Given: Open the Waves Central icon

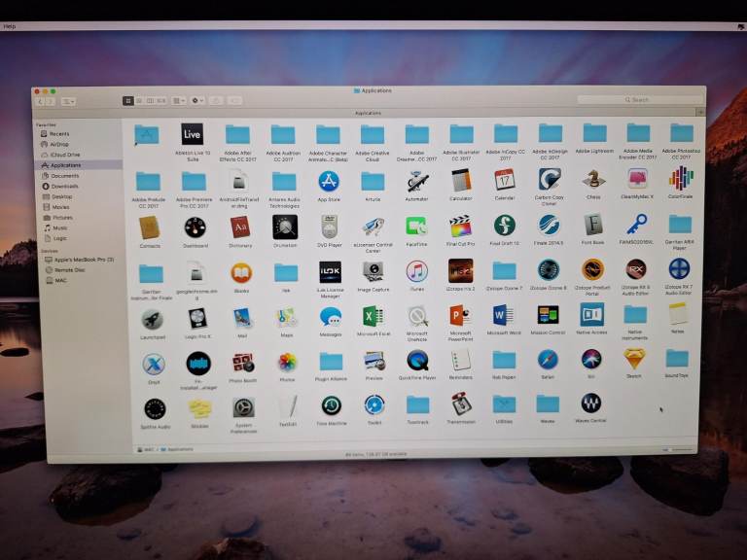Looking at the screenshot, I should coord(590,403).
